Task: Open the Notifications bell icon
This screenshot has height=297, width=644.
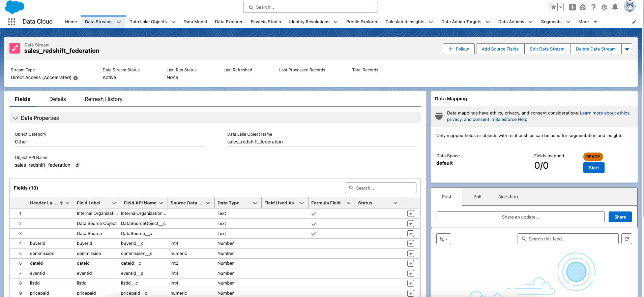Action: click(615, 7)
